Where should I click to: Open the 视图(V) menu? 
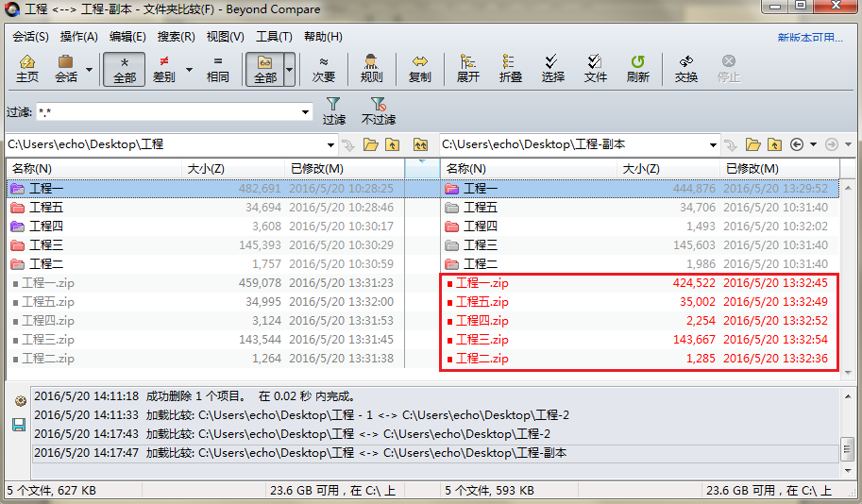pos(225,37)
